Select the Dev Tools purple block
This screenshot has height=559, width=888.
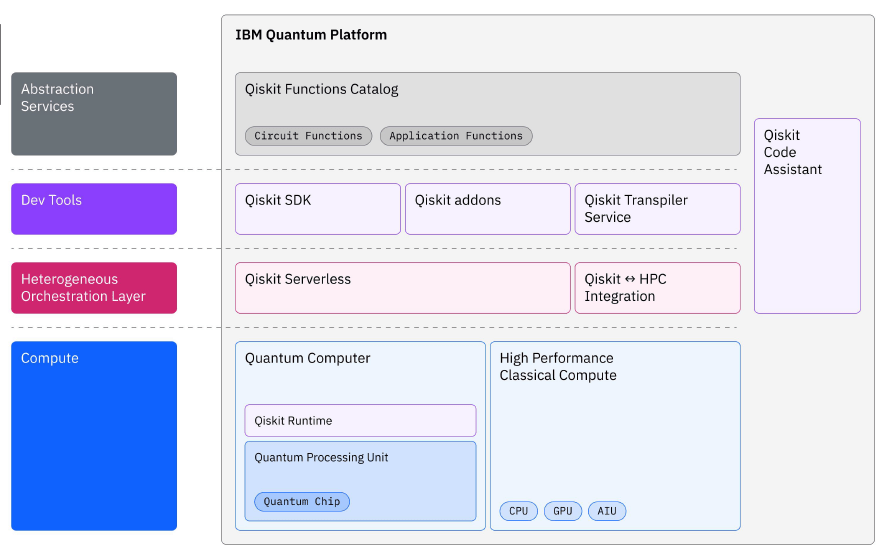[x=94, y=209]
